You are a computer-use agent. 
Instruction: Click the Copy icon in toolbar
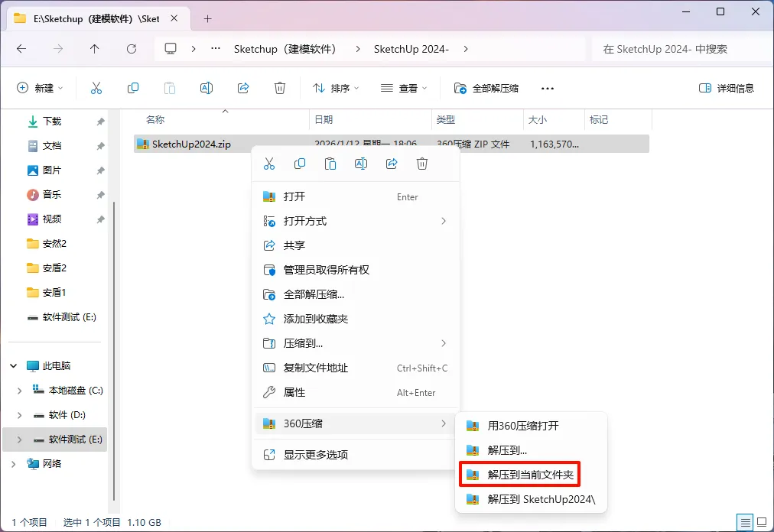point(133,88)
